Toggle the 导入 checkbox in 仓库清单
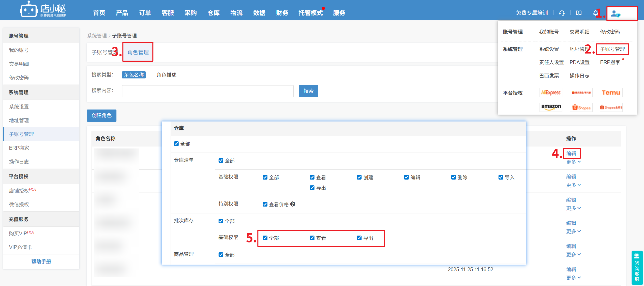Image resolution: width=644 pixels, height=286 pixels. pyautogui.click(x=501, y=177)
